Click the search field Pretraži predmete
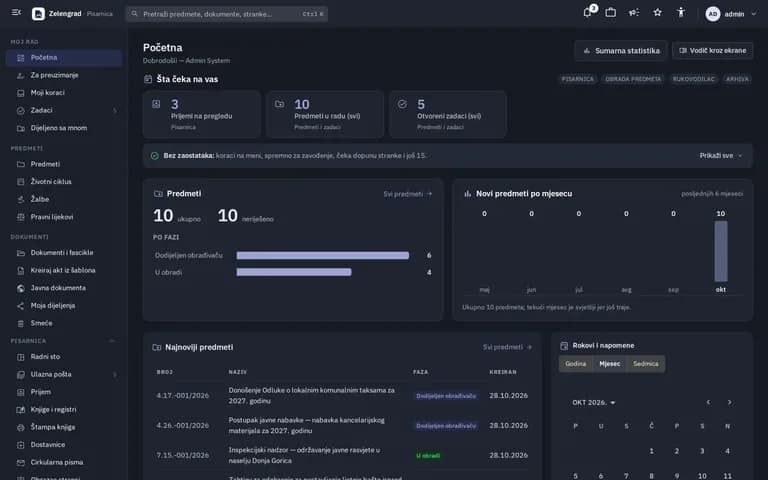Image resolution: width=768 pixels, height=480 pixels. pos(227,14)
